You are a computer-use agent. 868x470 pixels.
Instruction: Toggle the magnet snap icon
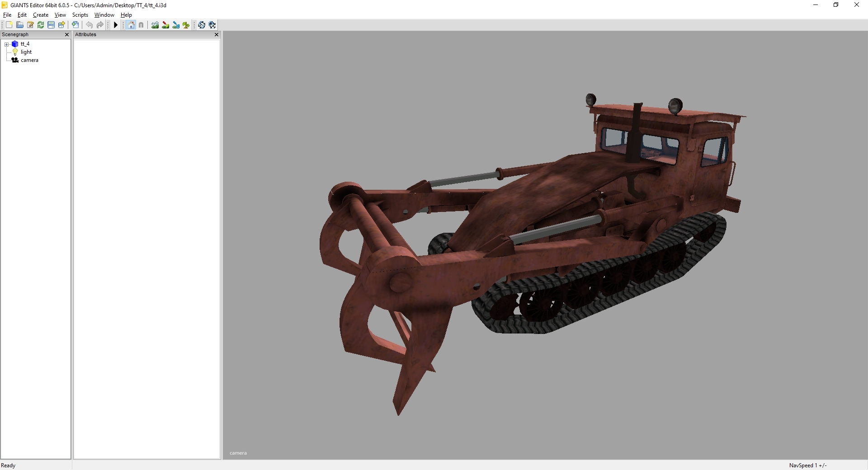(x=141, y=25)
